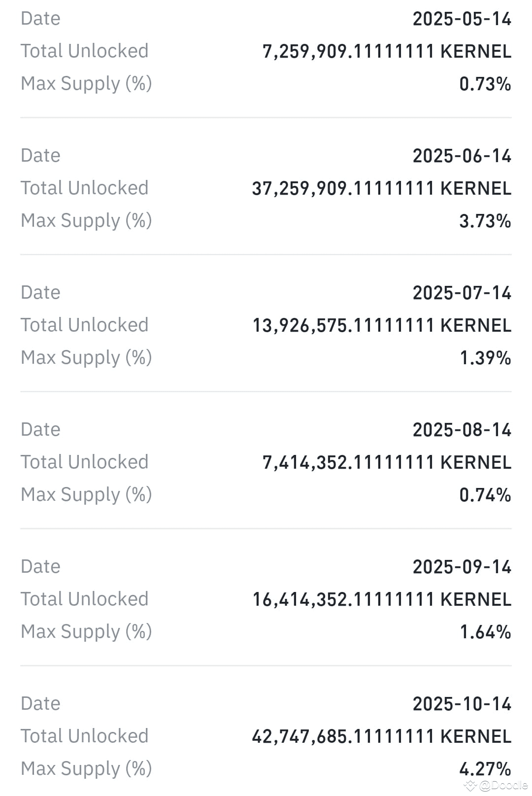Screen dimensions: 532x796
Task: Tap the 1.39% max supply value
Action: click(485, 358)
